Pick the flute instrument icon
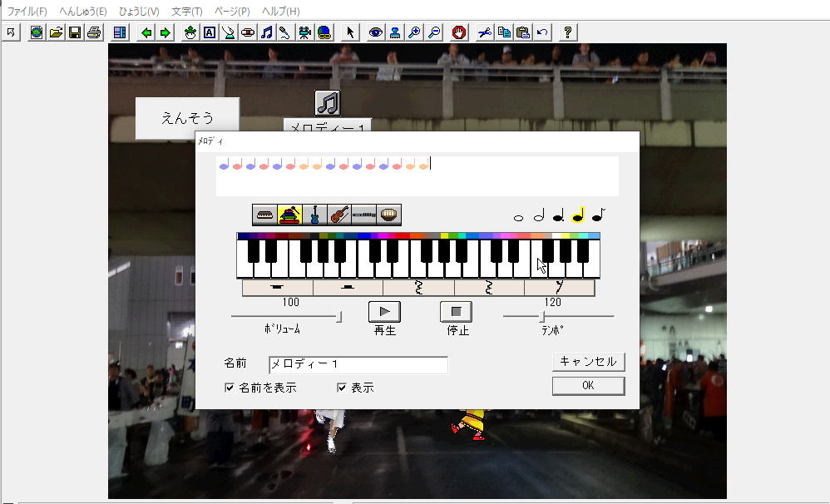 [x=364, y=215]
